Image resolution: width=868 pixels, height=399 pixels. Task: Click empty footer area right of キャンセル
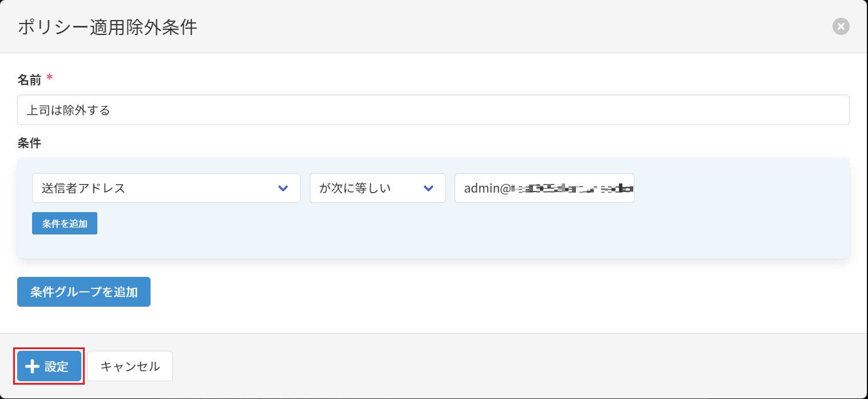[515, 366]
